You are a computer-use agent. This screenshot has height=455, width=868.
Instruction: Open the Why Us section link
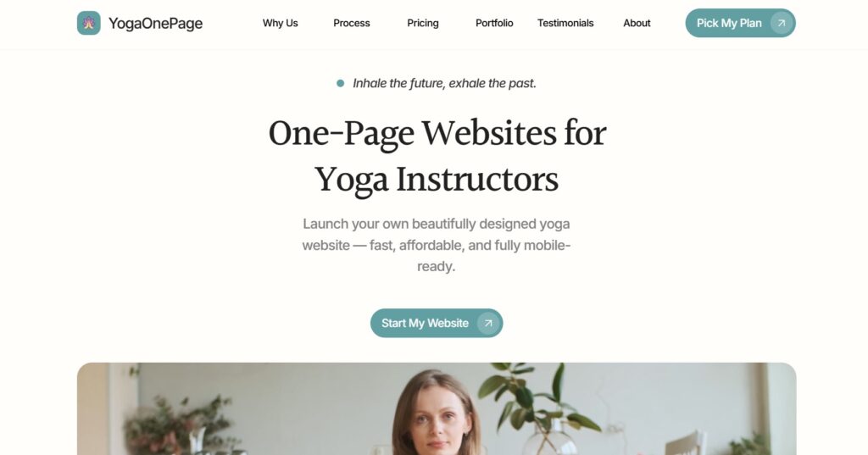(280, 23)
